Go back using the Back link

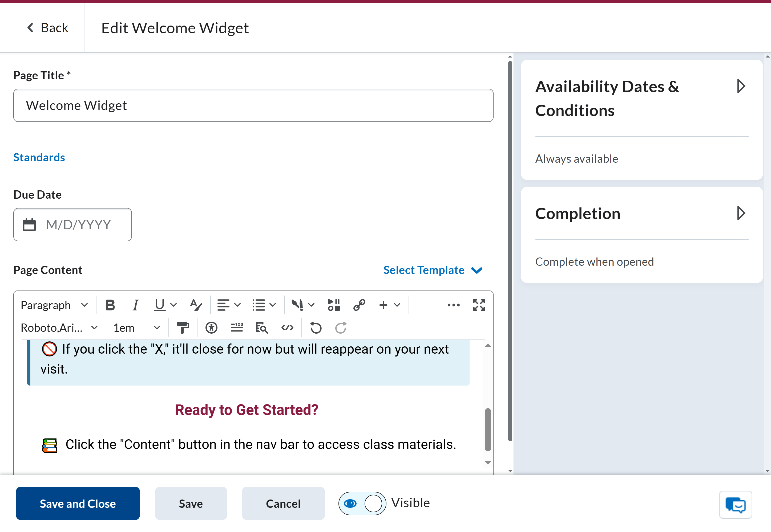tap(47, 28)
